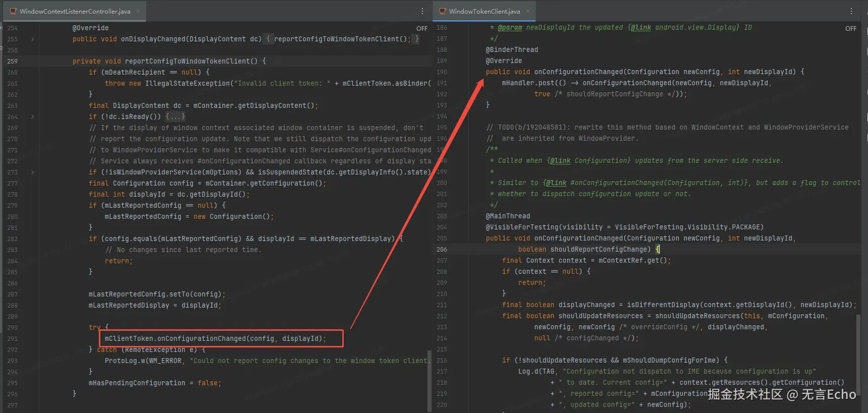Expand folded onDisplayChanged method at line 255
868x413 pixels.
click(x=33, y=39)
